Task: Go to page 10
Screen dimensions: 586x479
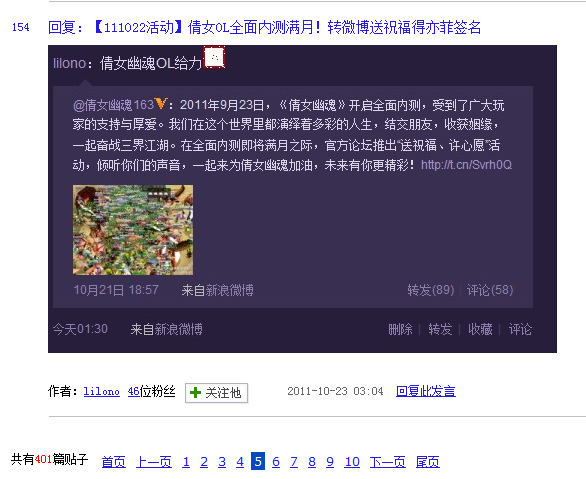Action: [x=352, y=462]
